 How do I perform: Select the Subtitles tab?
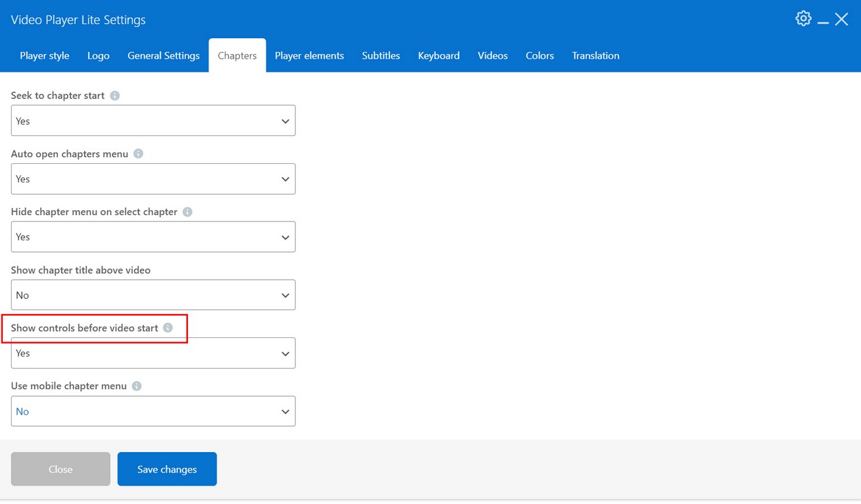381,56
